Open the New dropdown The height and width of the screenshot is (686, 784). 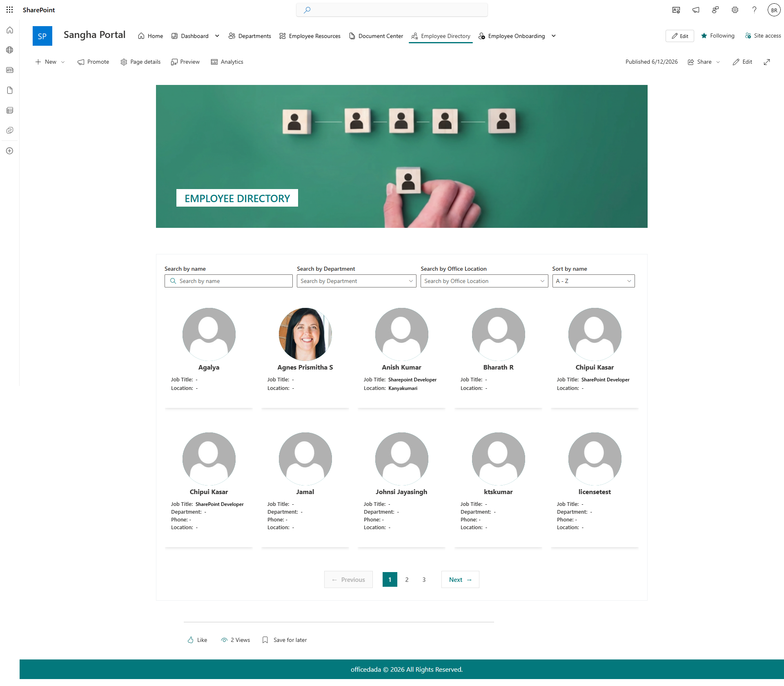click(x=50, y=62)
